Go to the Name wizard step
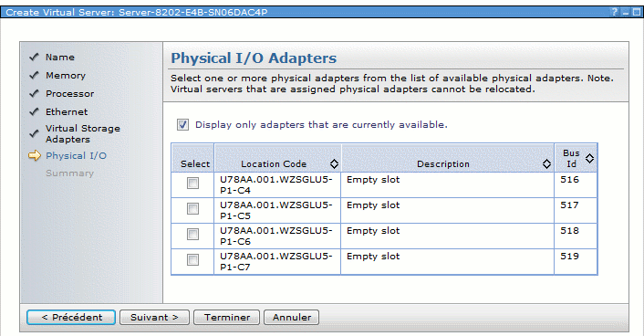 (x=60, y=58)
